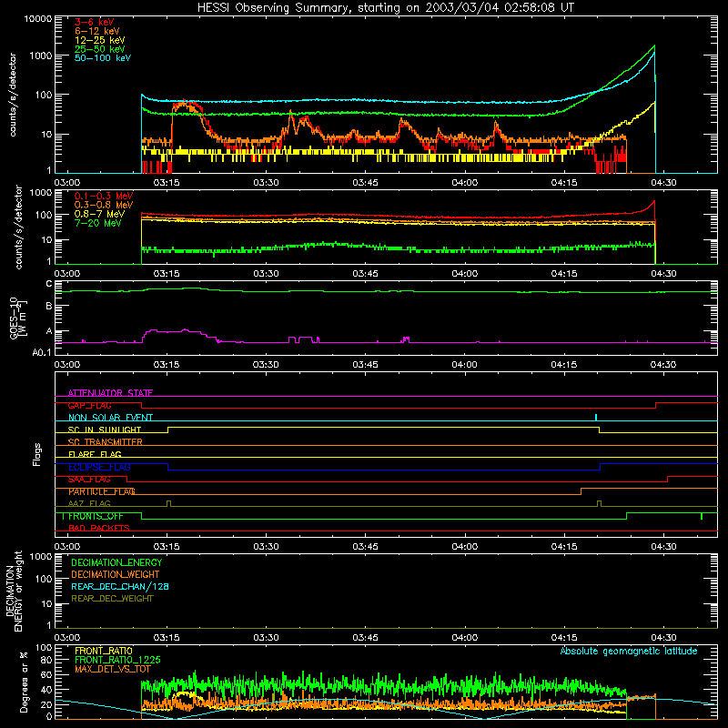728x728 pixels.
Task: Pick the SAA_FLAG label
Action: (x=89, y=480)
